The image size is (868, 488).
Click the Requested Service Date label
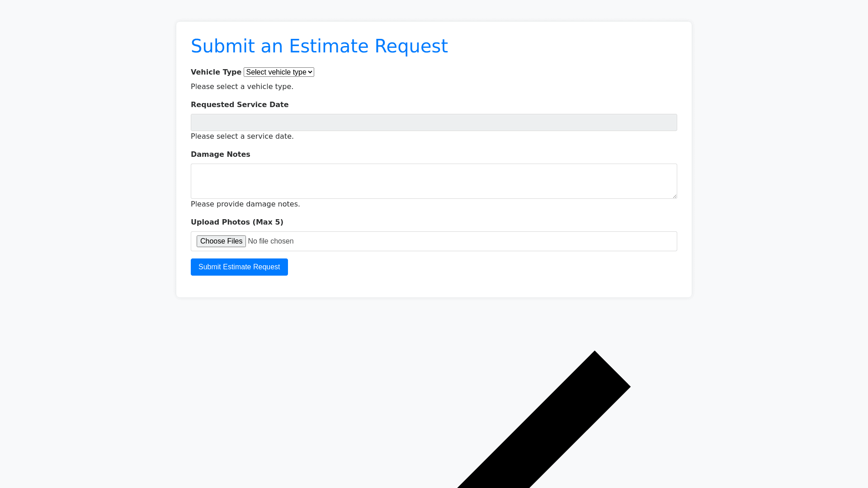pyautogui.click(x=239, y=105)
